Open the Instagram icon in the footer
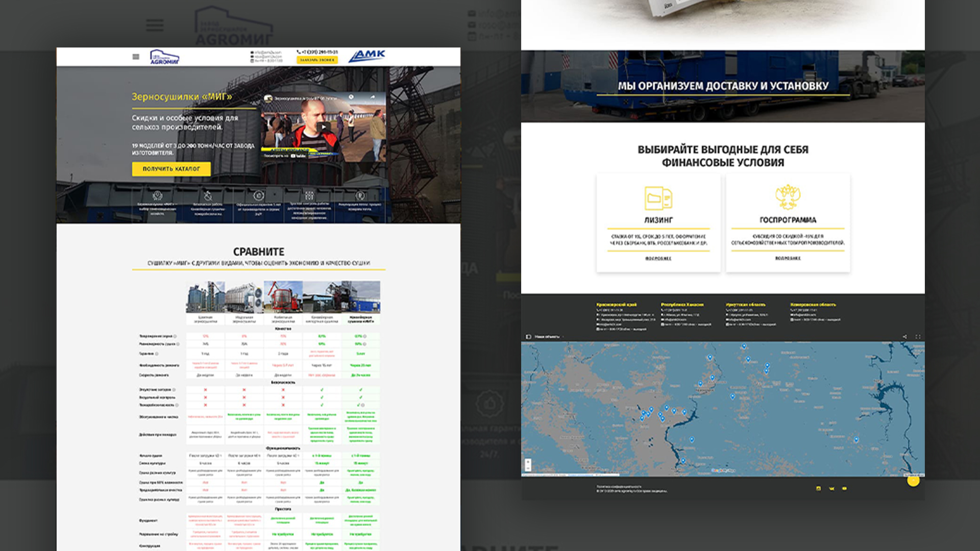The height and width of the screenshot is (551, 980). coord(818,489)
